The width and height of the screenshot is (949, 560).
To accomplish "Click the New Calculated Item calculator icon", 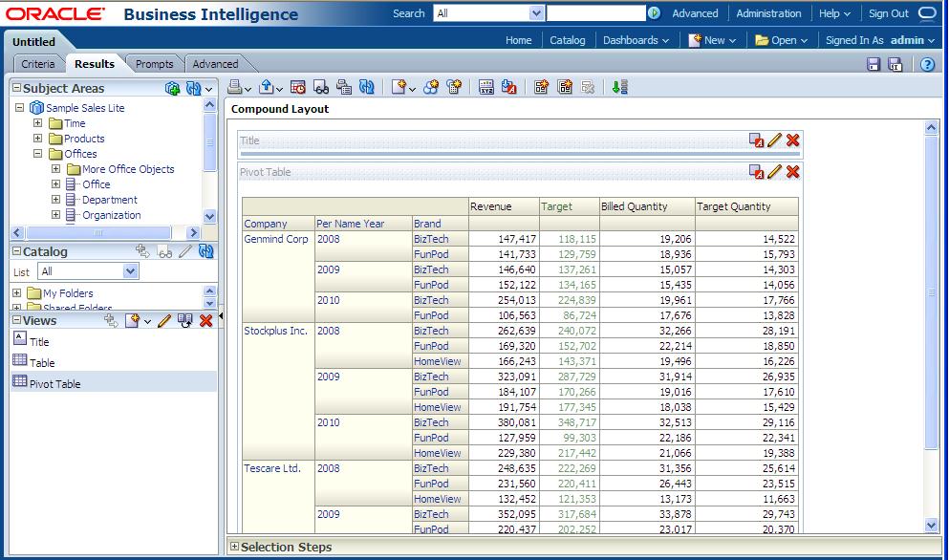I will pos(454,87).
